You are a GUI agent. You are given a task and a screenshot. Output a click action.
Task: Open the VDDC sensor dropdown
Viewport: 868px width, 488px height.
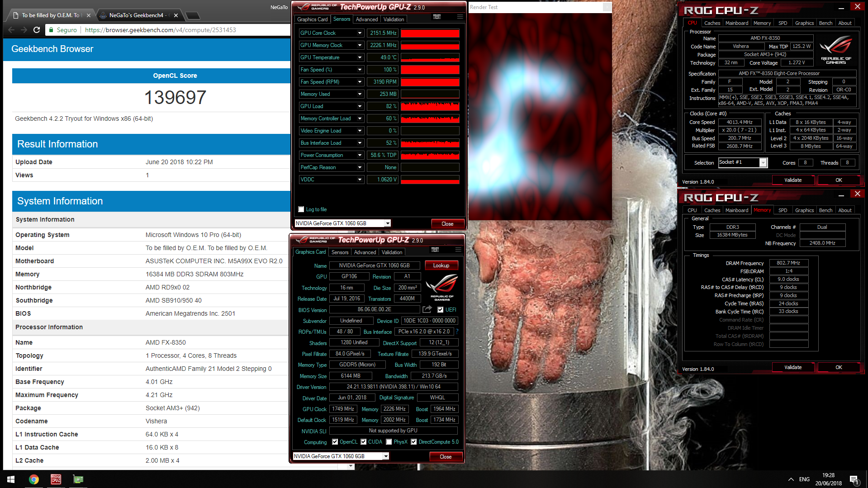[360, 180]
